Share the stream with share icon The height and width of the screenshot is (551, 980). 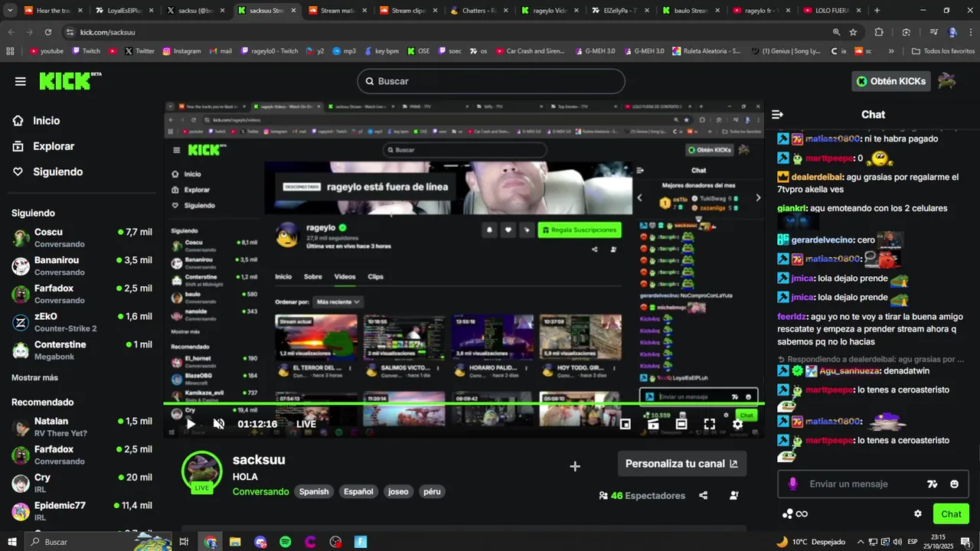tap(704, 496)
